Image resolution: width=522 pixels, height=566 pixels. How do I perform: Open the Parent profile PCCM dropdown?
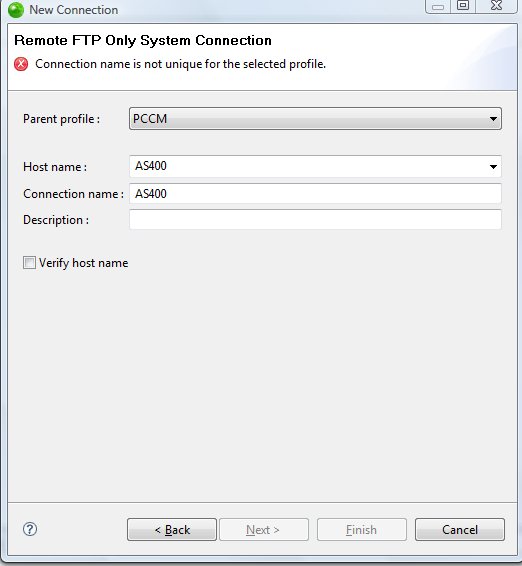(315, 118)
